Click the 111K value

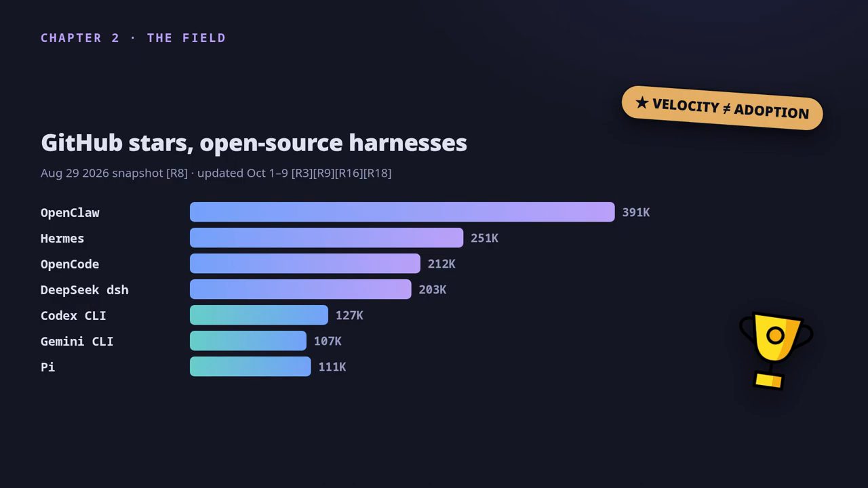click(332, 367)
